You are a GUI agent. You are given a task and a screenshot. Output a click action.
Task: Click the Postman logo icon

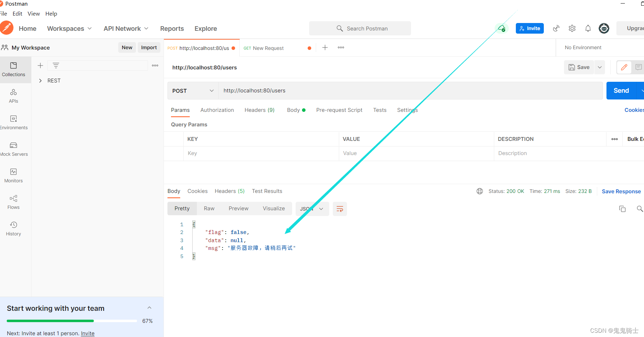coord(6,28)
